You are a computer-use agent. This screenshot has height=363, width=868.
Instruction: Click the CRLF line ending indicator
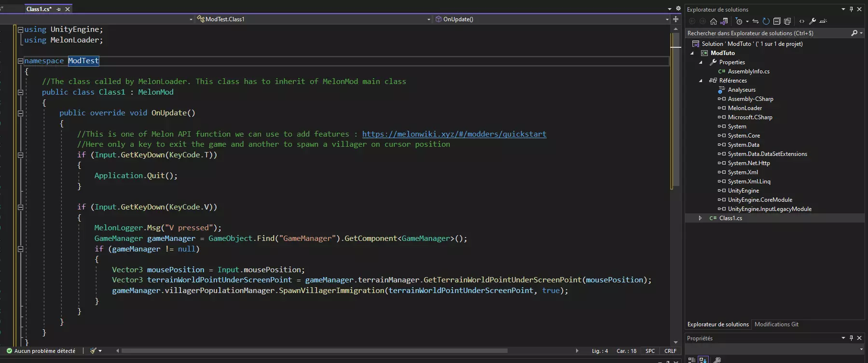(670, 351)
